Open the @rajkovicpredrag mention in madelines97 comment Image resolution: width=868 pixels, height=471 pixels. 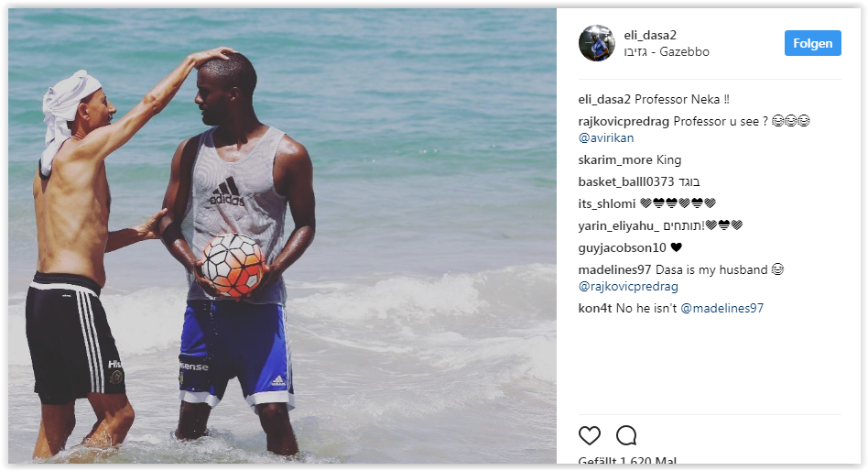coord(628,286)
